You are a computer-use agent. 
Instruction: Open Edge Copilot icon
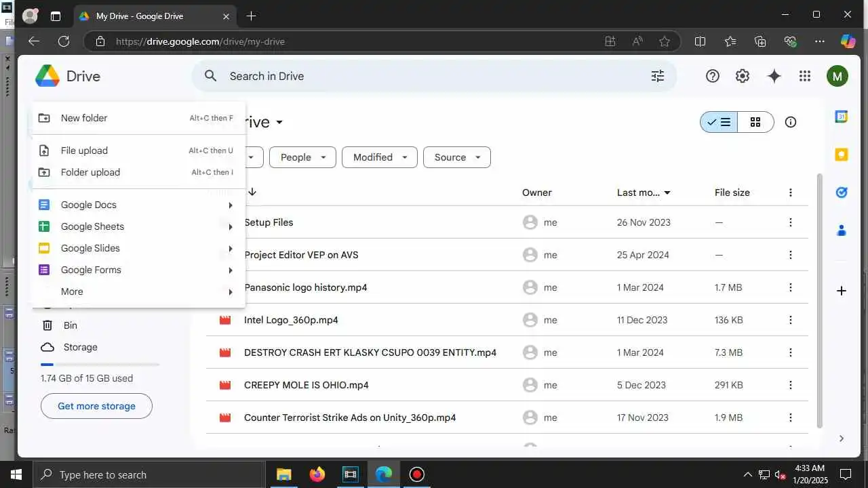coord(848,41)
